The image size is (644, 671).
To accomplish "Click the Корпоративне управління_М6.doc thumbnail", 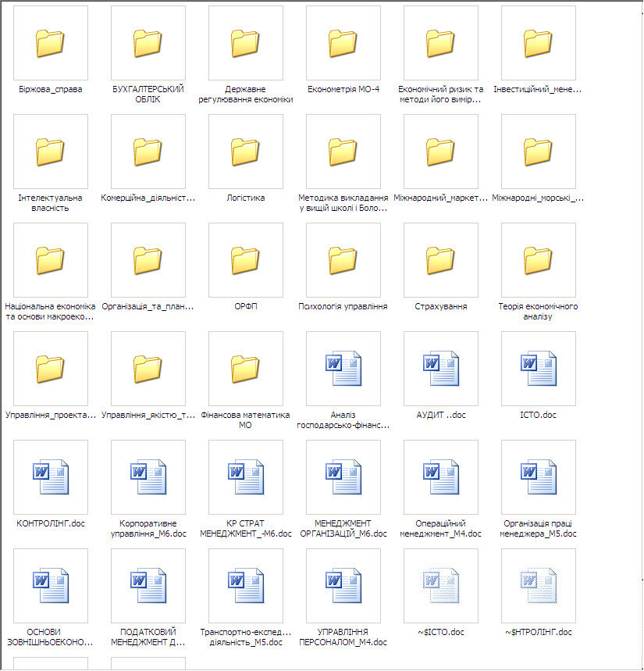I will 148,477.
